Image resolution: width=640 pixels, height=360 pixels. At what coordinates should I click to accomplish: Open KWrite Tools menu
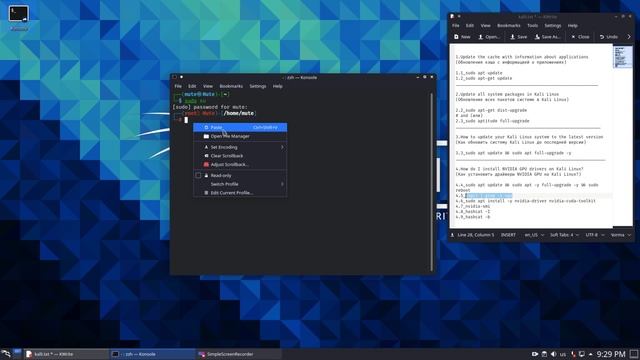[532, 25]
